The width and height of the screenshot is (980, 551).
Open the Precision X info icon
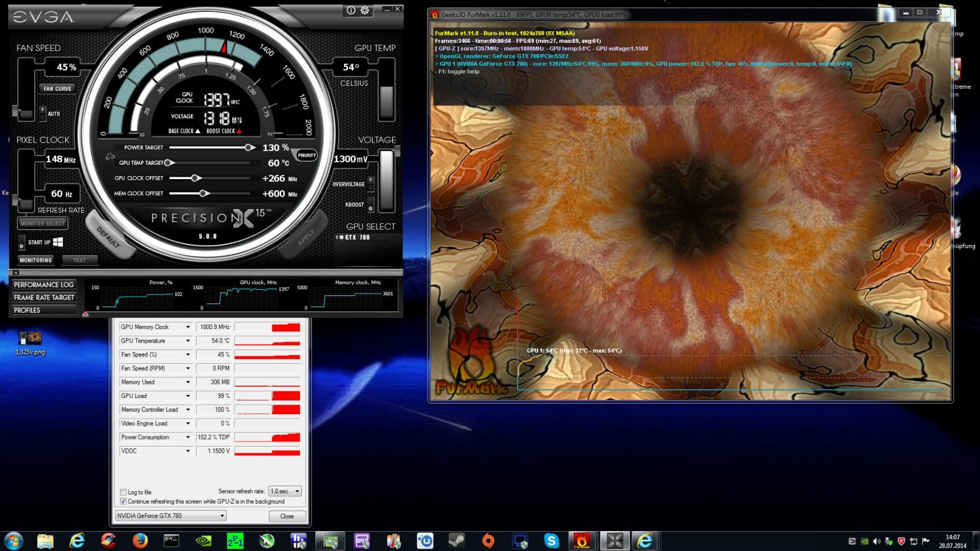coord(351,10)
